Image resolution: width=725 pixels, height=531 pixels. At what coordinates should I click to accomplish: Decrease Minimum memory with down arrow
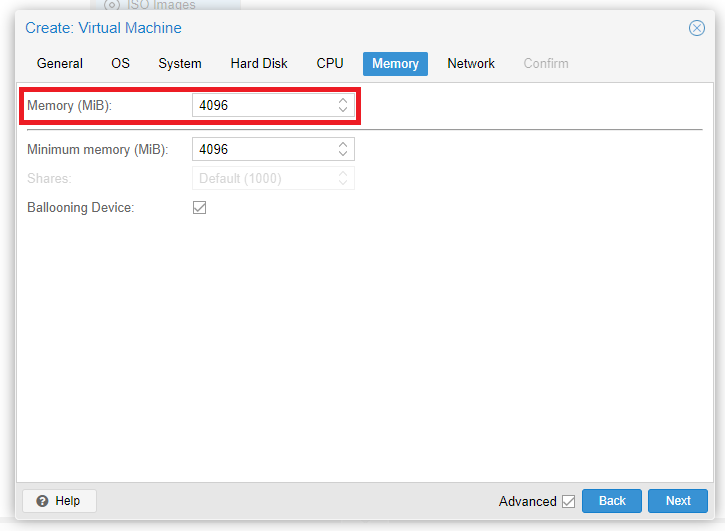[343, 154]
